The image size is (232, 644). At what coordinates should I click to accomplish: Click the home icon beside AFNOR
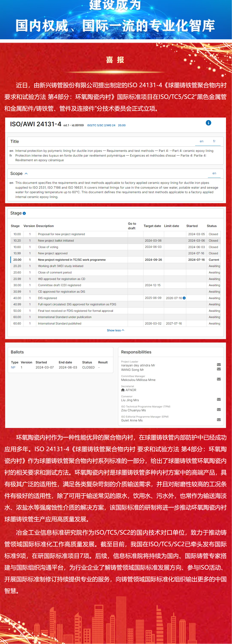(x=123, y=390)
